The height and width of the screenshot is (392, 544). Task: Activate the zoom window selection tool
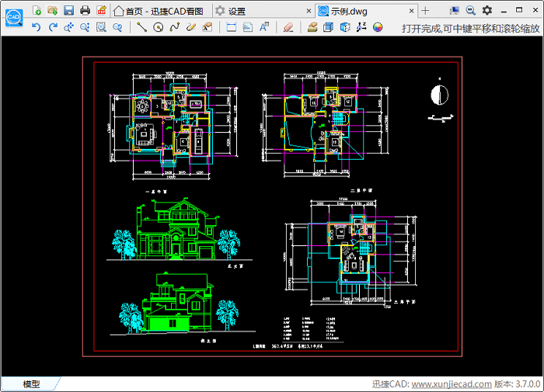click(101, 27)
